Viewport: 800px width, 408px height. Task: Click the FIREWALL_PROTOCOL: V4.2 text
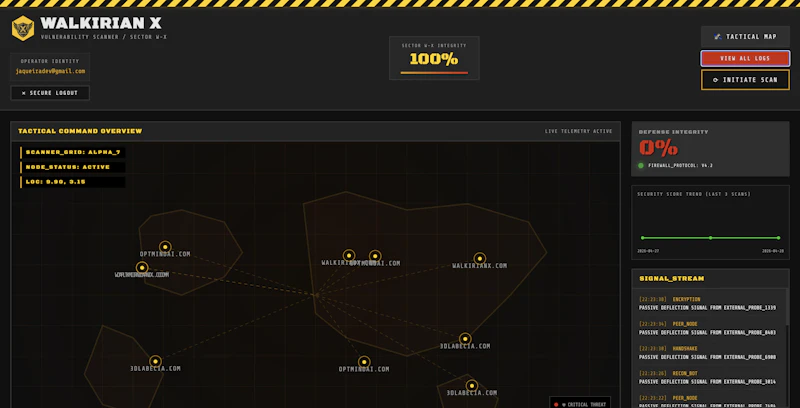680,165
